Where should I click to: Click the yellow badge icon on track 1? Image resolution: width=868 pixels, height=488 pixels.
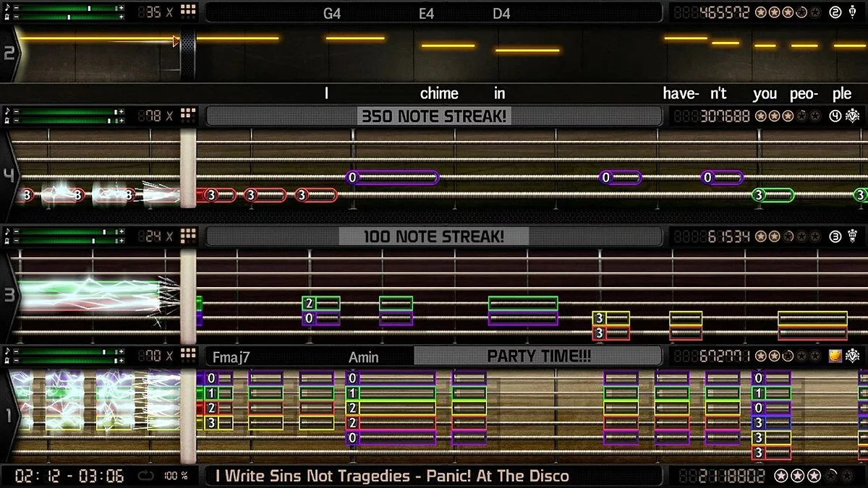click(835, 356)
